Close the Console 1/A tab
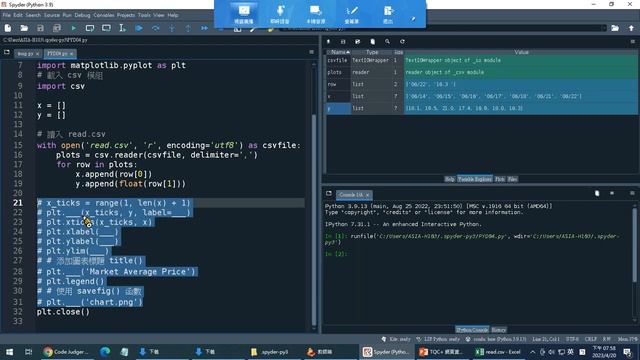Image resolution: width=640 pixels, height=360 pixels. tap(367, 195)
